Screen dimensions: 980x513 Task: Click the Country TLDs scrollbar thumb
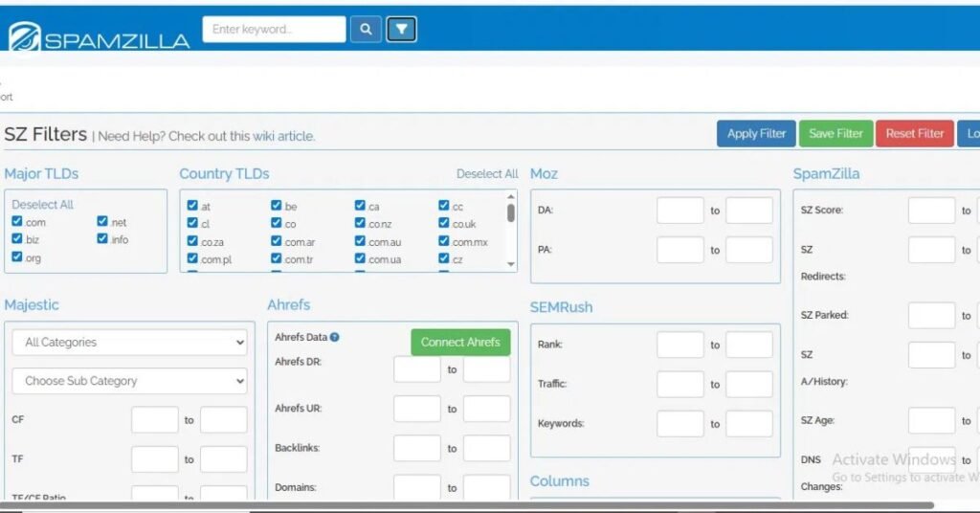coord(511,213)
